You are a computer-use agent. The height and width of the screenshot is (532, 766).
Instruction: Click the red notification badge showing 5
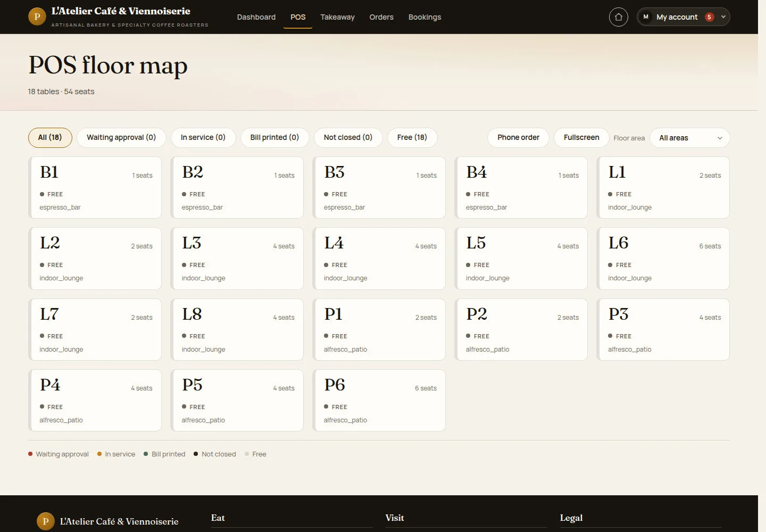[709, 17]
